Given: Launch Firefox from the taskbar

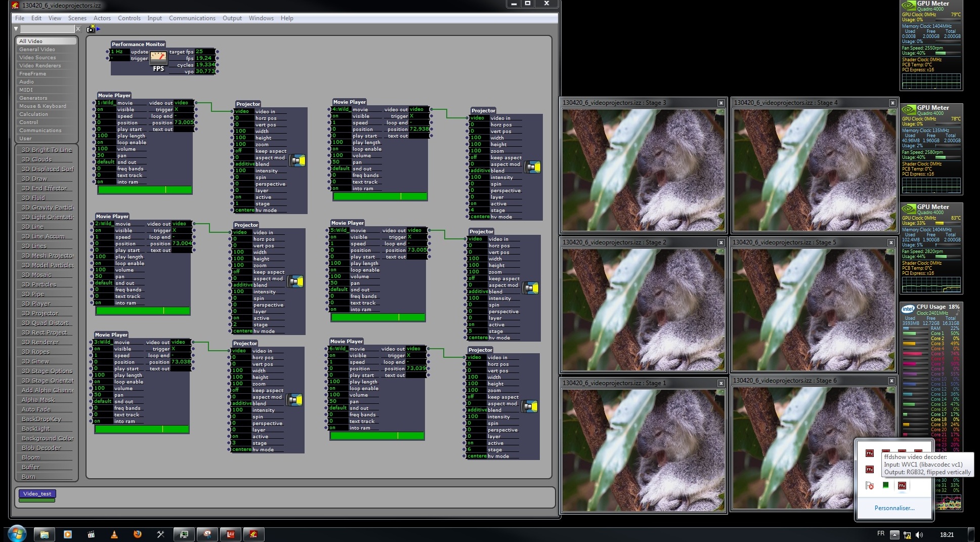Looking at the screenshot, I should point(138,534).
